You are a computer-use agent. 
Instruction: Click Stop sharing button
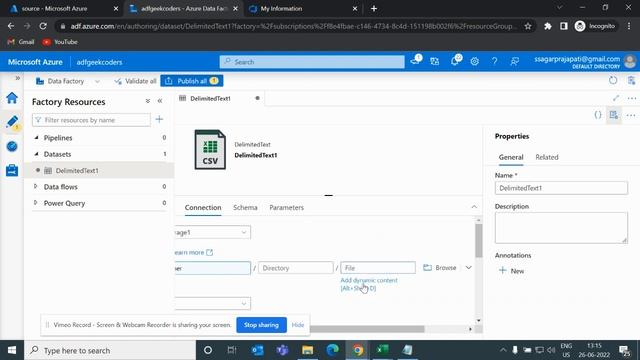pos(261,325)
